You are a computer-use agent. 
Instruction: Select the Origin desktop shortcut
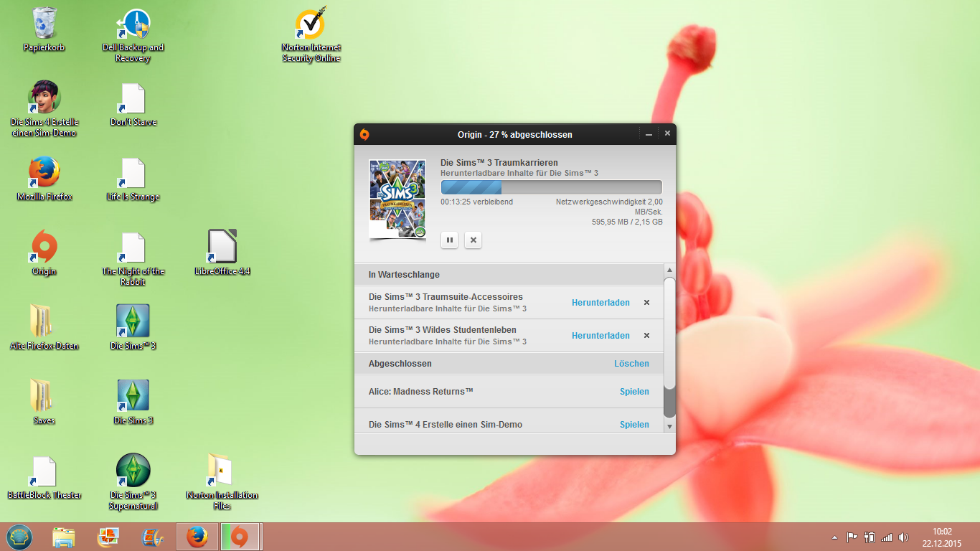click(44, 254)
